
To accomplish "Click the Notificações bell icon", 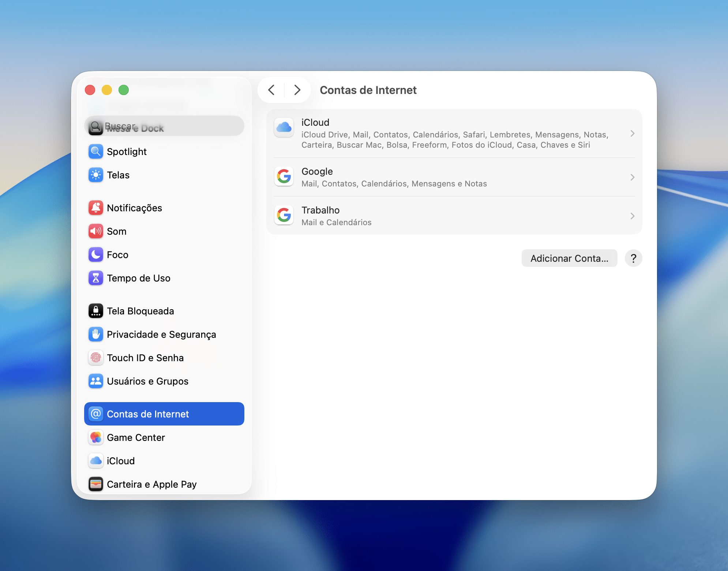I will [96, 208].
